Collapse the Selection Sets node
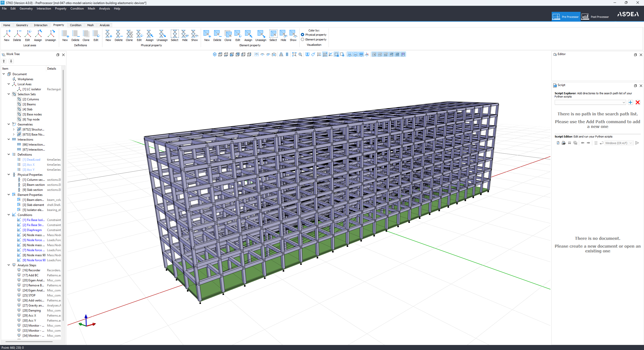Viewport: 644px width, 350px height. (9, 94)
